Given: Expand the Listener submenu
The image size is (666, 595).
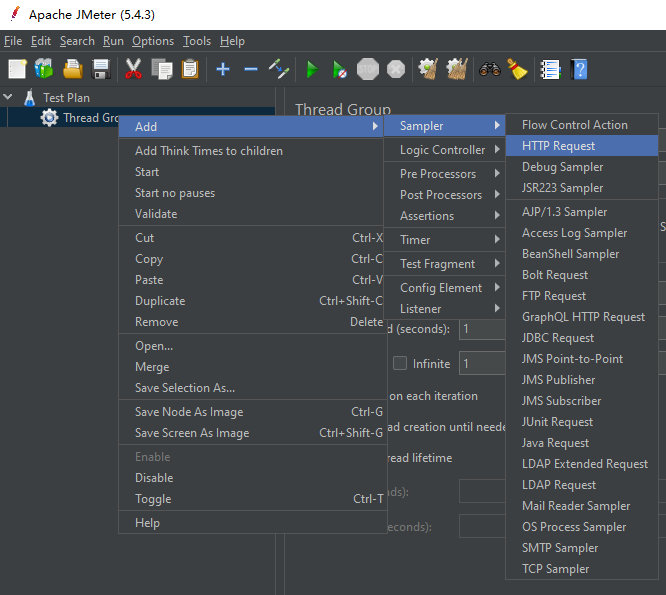Looking at the screenshot, I should pyautogui.click(x=444, y=309).
